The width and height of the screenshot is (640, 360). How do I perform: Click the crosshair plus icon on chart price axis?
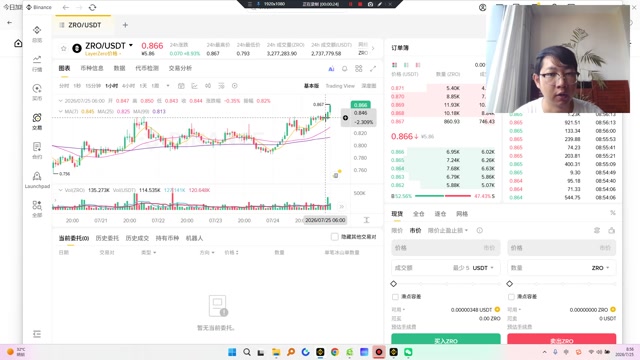[x=345, y=118]
